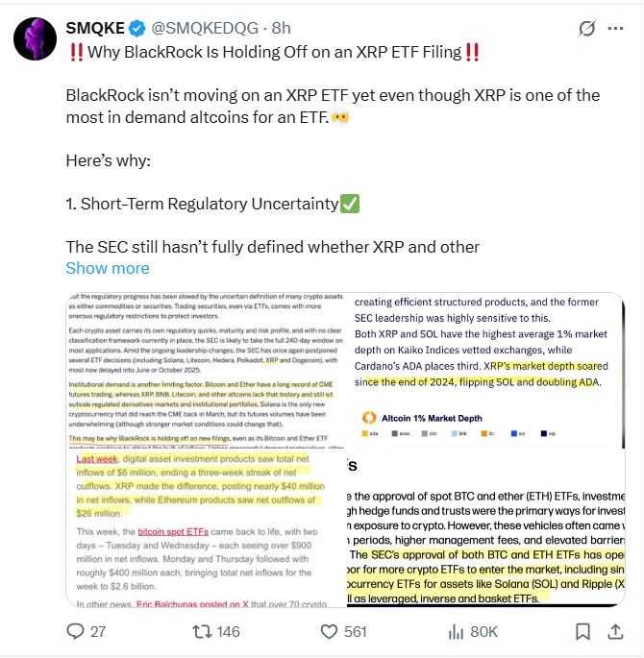Open the Grok explain icon
The height and width of the screenshot is (658, 644).
click(586, 29)
